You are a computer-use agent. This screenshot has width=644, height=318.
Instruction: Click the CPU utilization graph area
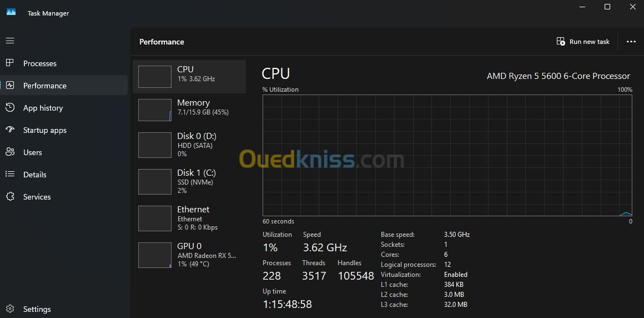coord(447,155)
